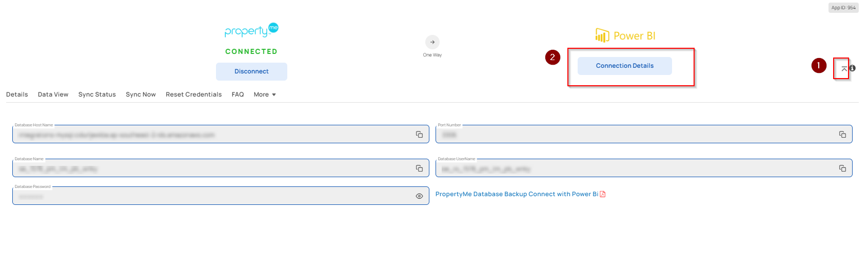The height and width of the screenshot is (266, 868).
Task: Open the PDF icon next to Power Bi guide
Action: coord(603,194)
